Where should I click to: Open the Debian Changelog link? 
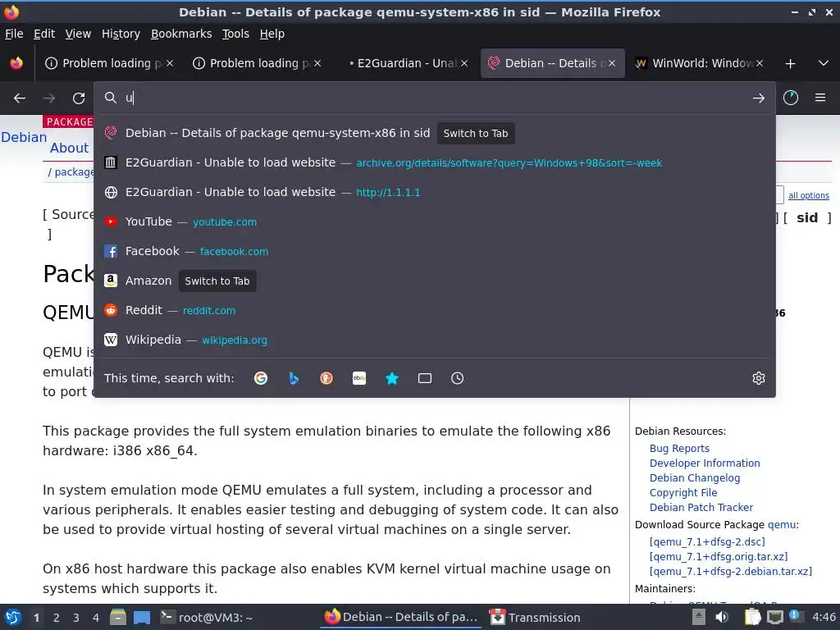point(695,478)
